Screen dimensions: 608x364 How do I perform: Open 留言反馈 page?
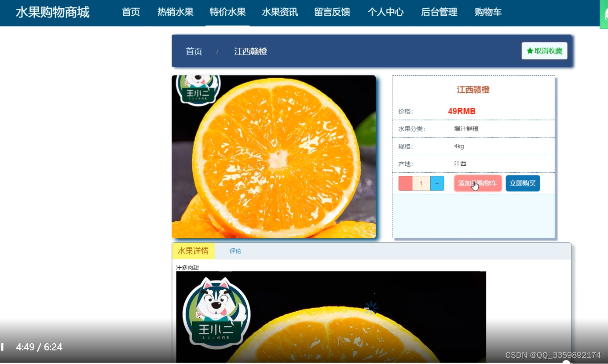(x=332, y=12)
